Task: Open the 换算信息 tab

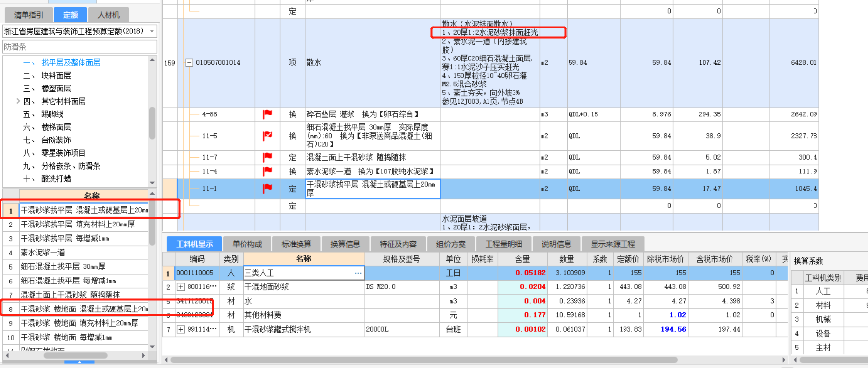Action: 345,244
